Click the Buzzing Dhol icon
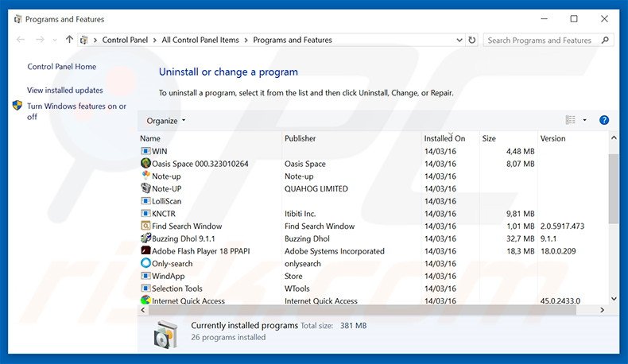The height and width of the screenshot is (364, 628). click(145, 238)
